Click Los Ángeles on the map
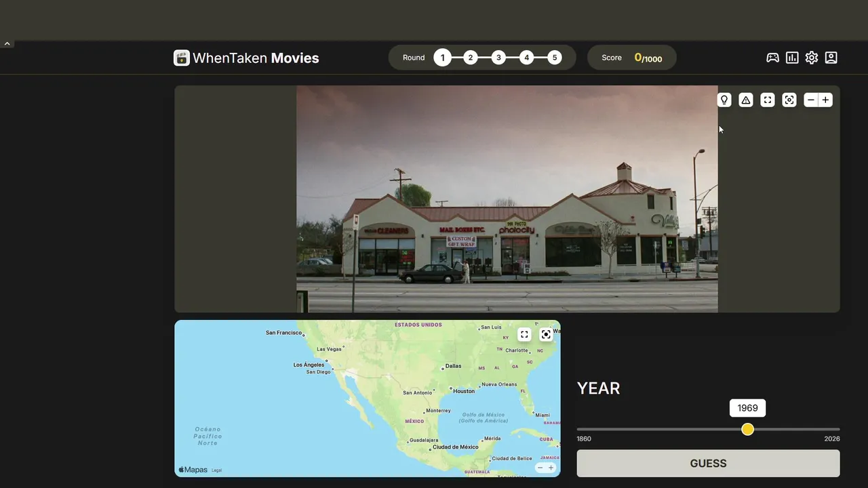 [x=309, y=365]
